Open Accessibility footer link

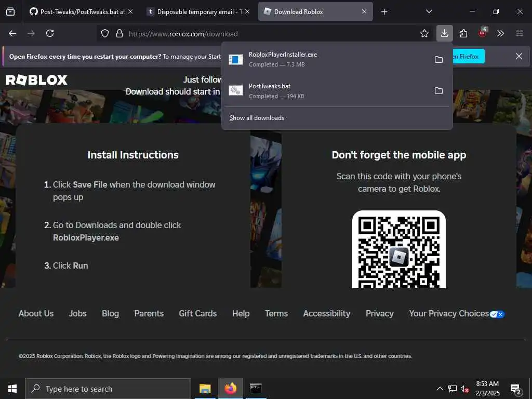(x=327, y=313)
